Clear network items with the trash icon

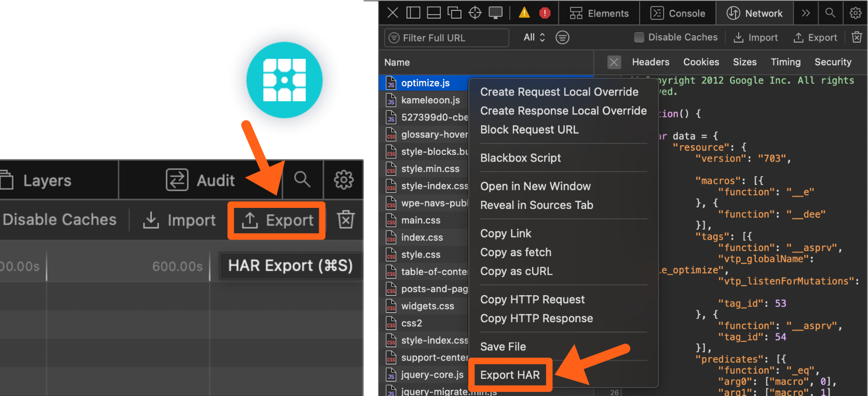coord(857,37)
